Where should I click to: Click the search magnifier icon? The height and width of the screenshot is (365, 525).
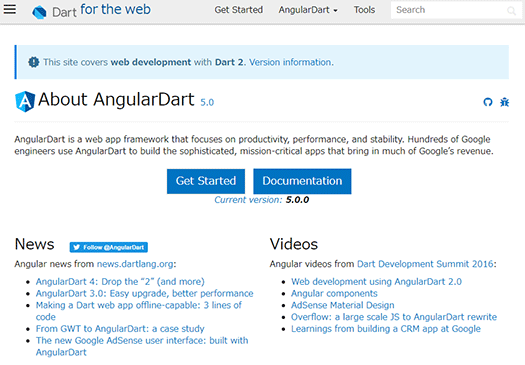(x=511, y=11)
